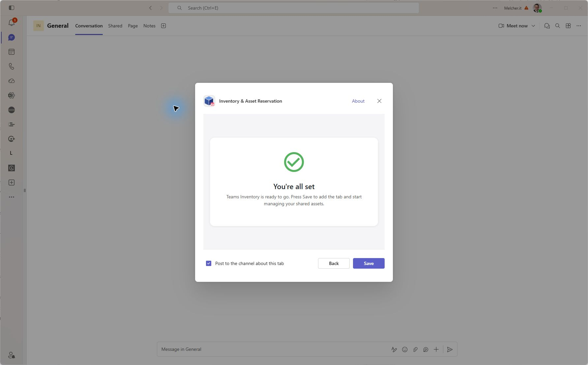The width and height of the screenshot is (588, 365).
Task: Open OneDrive cloud icon in sidebar
Action: click(x=12, y=81)
